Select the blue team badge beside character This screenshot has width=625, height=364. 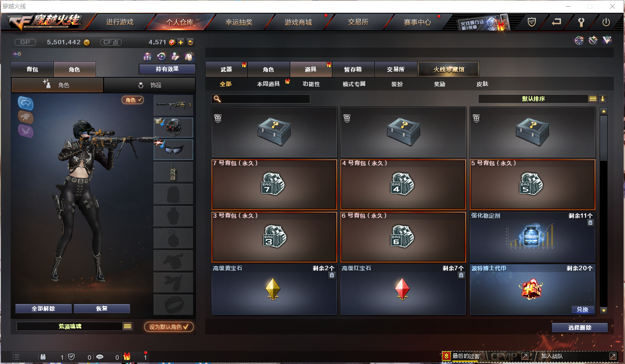pos(25,103)
